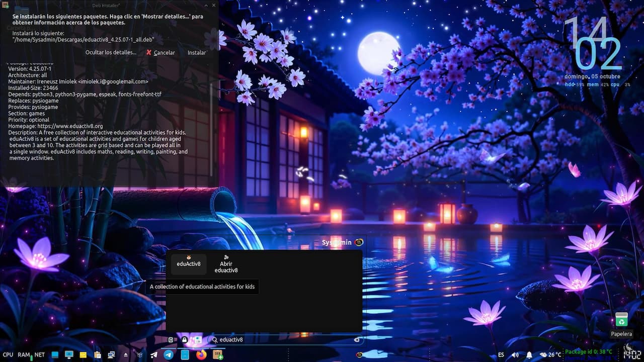Clear the search text with the backspace icon
This screenshot has height=362, width=644.
[356, 340]
